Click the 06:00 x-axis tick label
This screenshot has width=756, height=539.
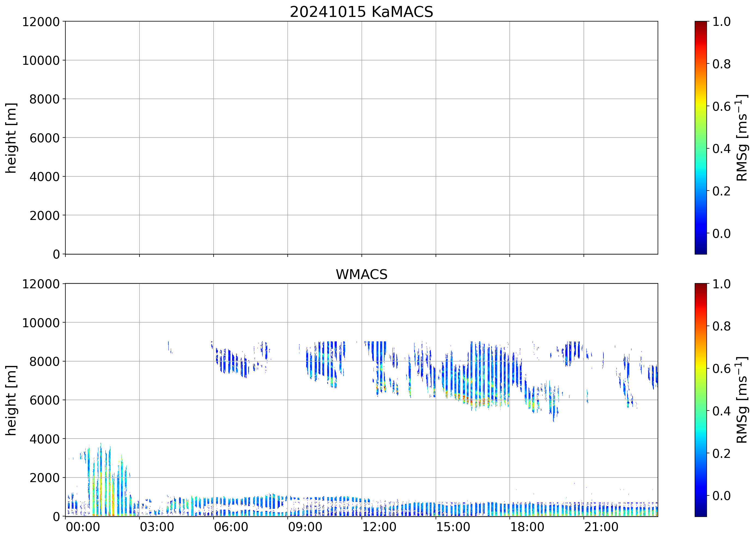pyautogui.click(x=231, y=527)
